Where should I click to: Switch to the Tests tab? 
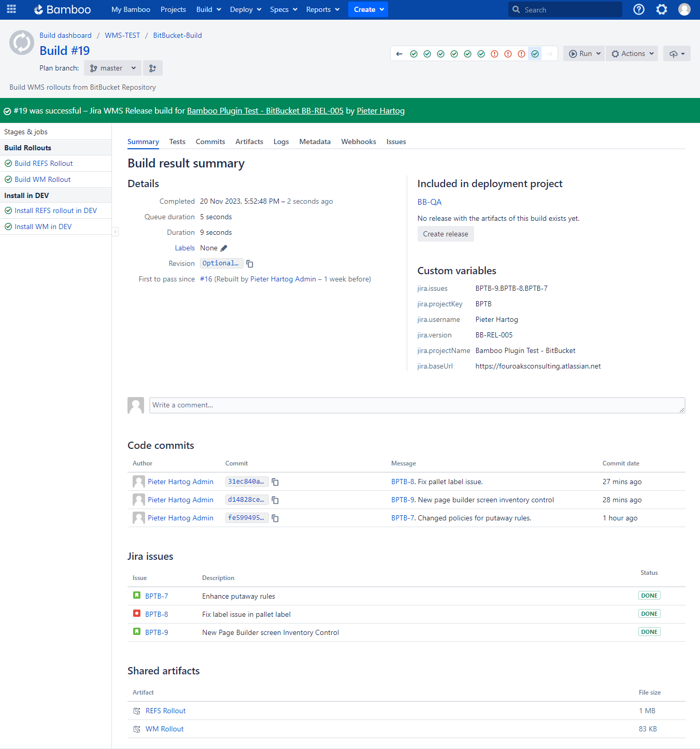pyautogui.click(x=177, y=142)
